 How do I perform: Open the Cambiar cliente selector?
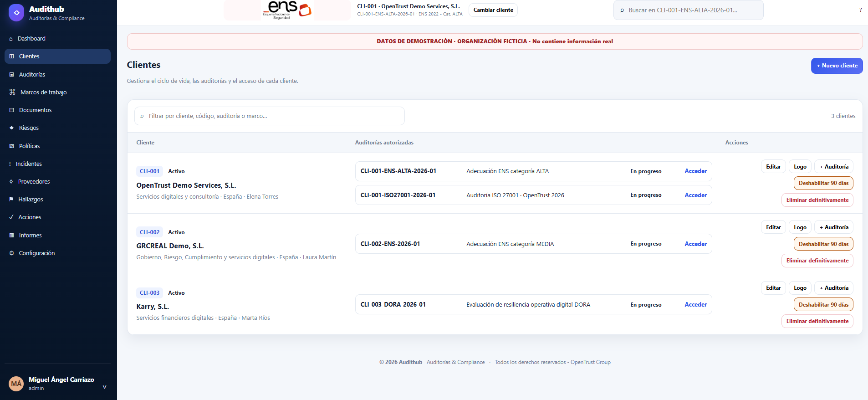pos(493,10)
